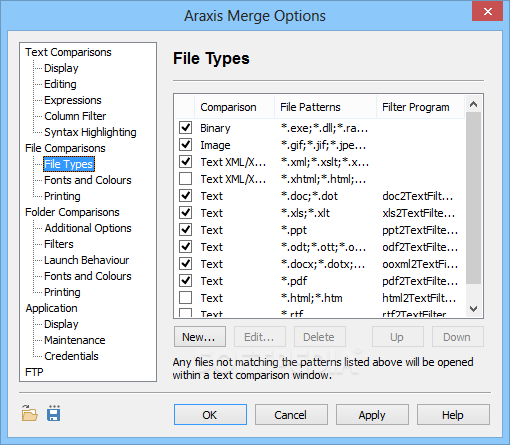This screenshot has width=510, height=445.
Task: Select File Comparisons tree node
Action: (65, 148)
